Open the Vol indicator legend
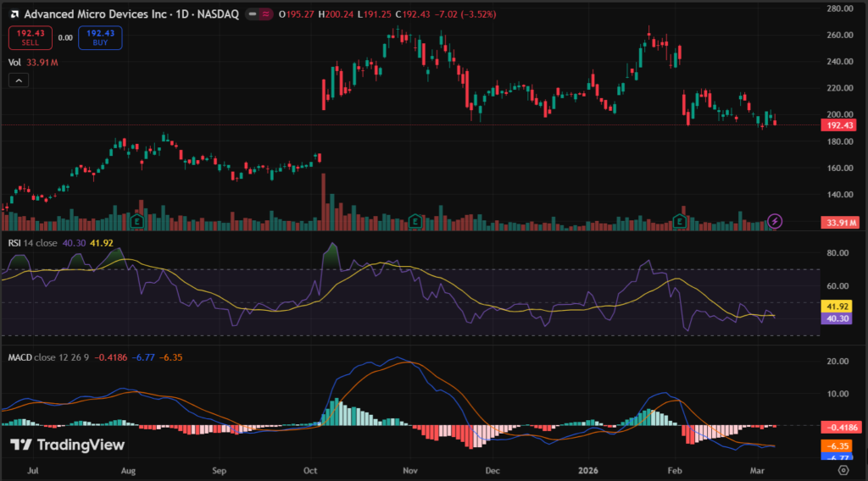The image size is (868, 481). point(14,62)
